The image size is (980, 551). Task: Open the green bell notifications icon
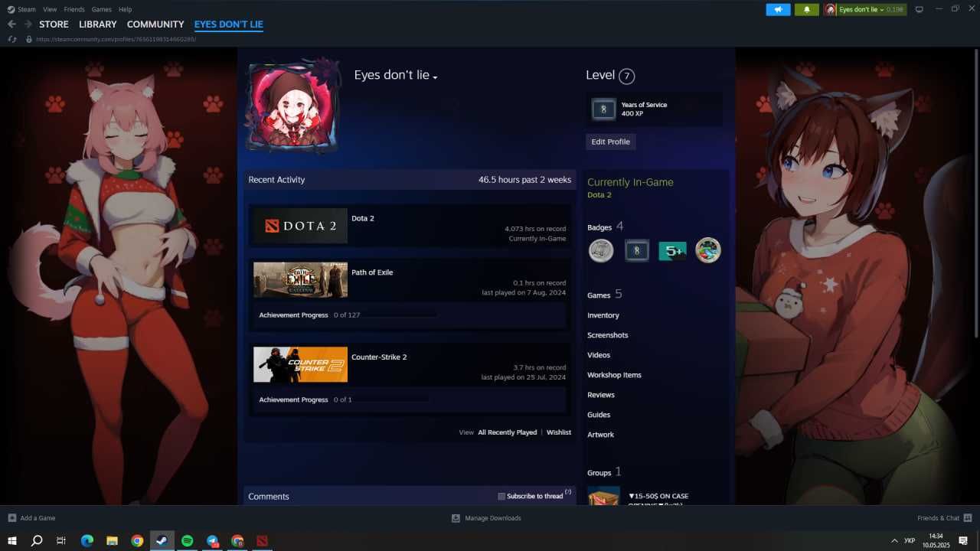click(806, 9)
